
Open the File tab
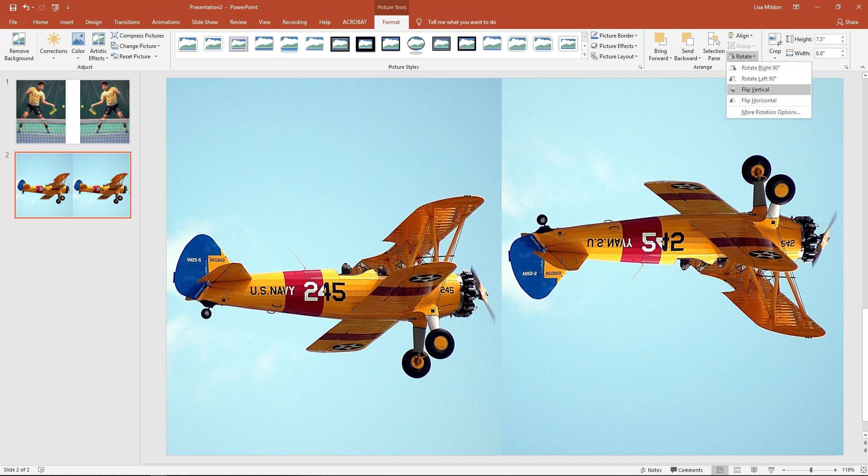(x=13, y=22)
